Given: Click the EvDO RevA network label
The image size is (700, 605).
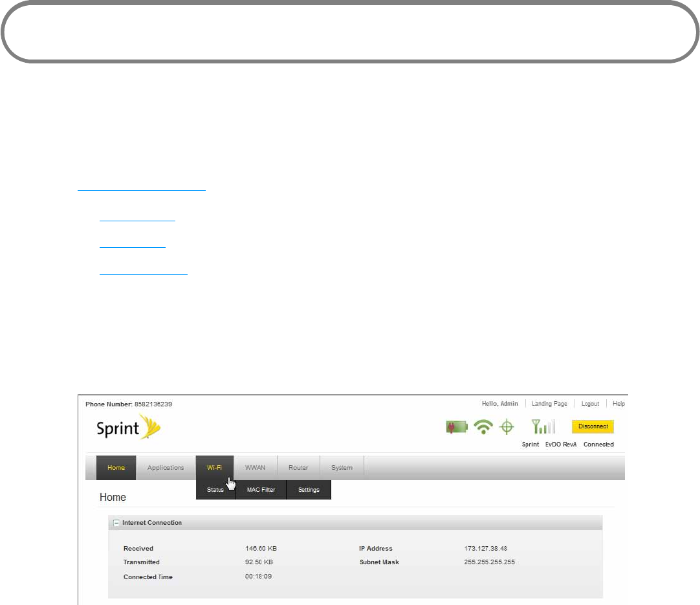Looking at the screenshot, I should pyautogui.click(x=561, y=445).
